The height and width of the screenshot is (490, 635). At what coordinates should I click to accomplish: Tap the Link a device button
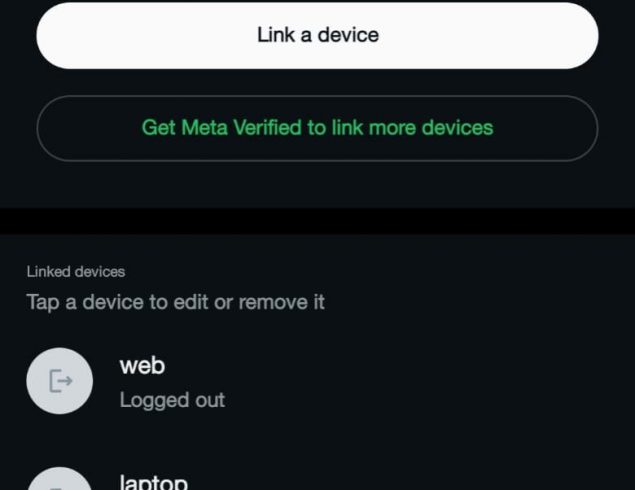tap(317, 35)
